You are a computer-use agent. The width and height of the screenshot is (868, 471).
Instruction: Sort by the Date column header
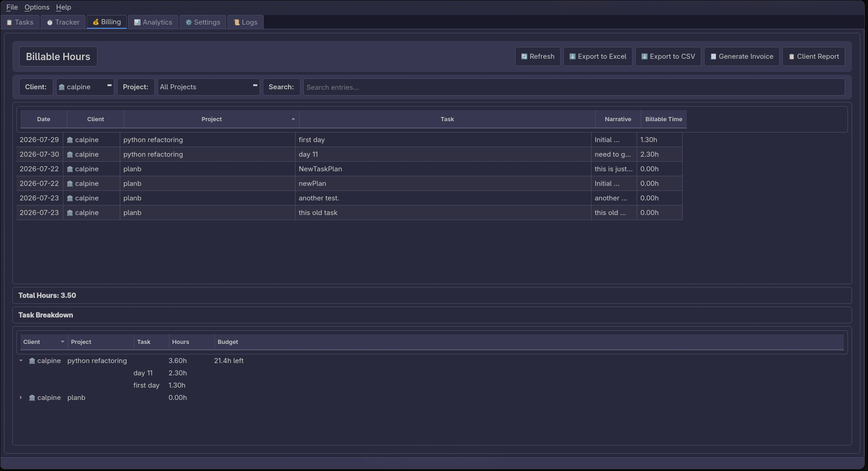point(43,119)
